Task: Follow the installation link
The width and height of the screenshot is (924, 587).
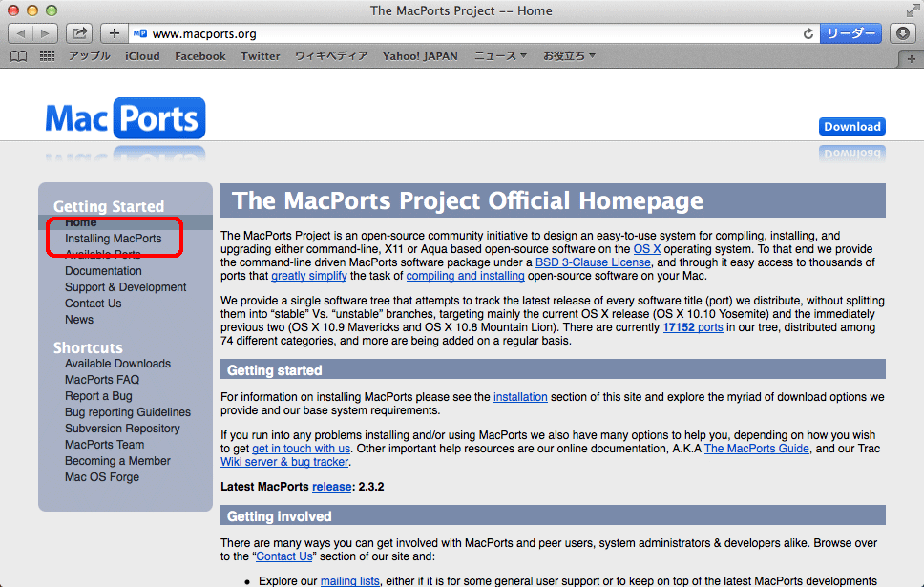Action: coord(520,397)
